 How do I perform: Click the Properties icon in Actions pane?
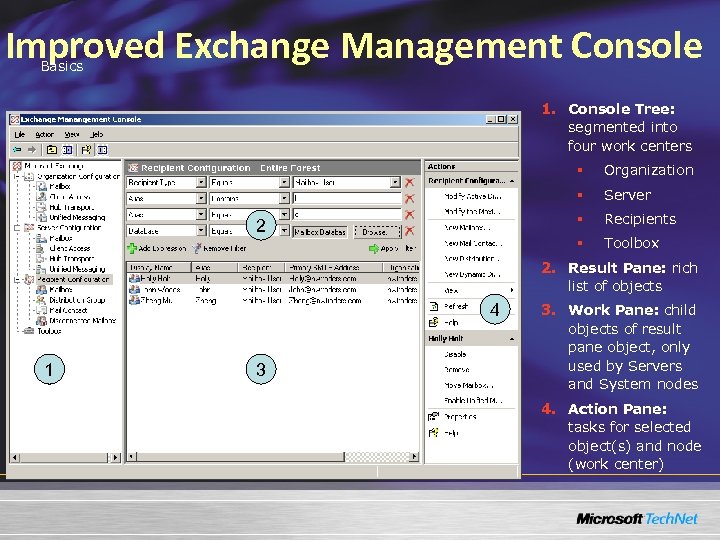433,416
